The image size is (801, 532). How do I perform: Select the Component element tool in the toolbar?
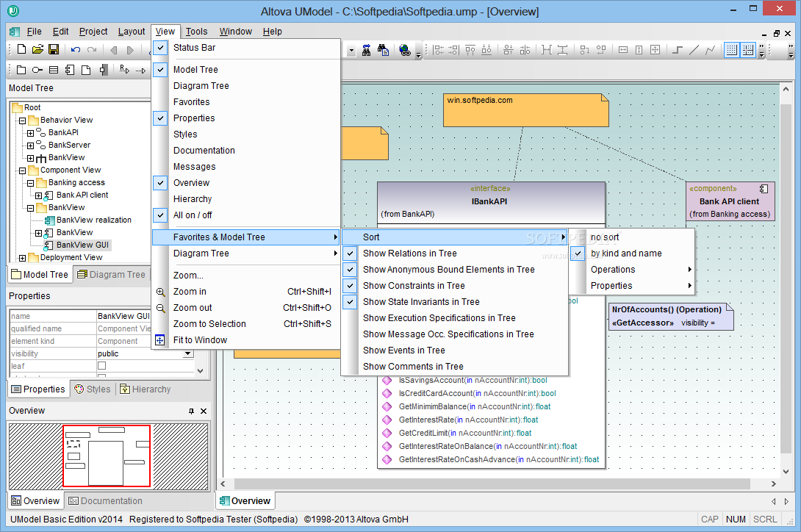tap(70, 70)
